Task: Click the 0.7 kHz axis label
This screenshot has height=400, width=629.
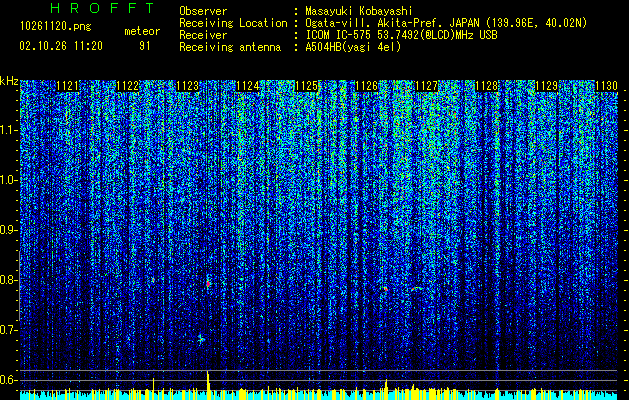Action: tap(9, 330)
